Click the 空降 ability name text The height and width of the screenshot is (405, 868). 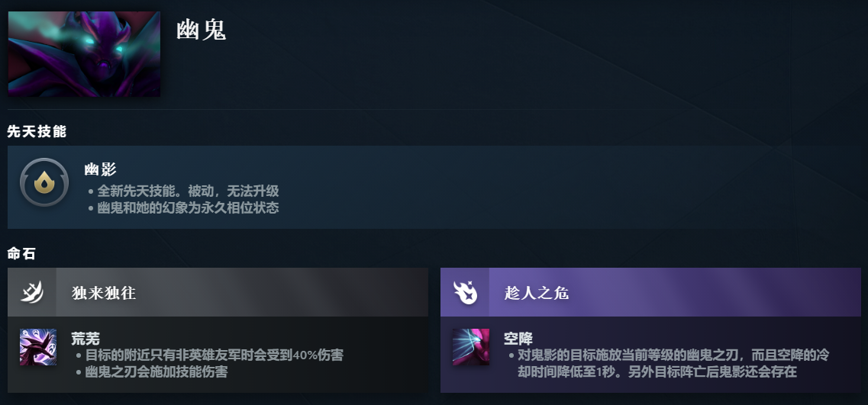[518, 338]
